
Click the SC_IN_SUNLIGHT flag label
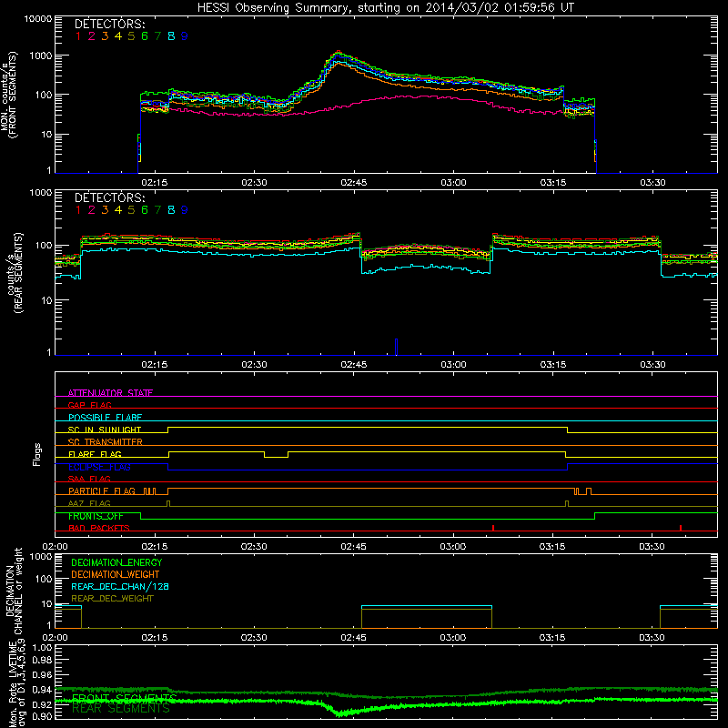point(105,430)
